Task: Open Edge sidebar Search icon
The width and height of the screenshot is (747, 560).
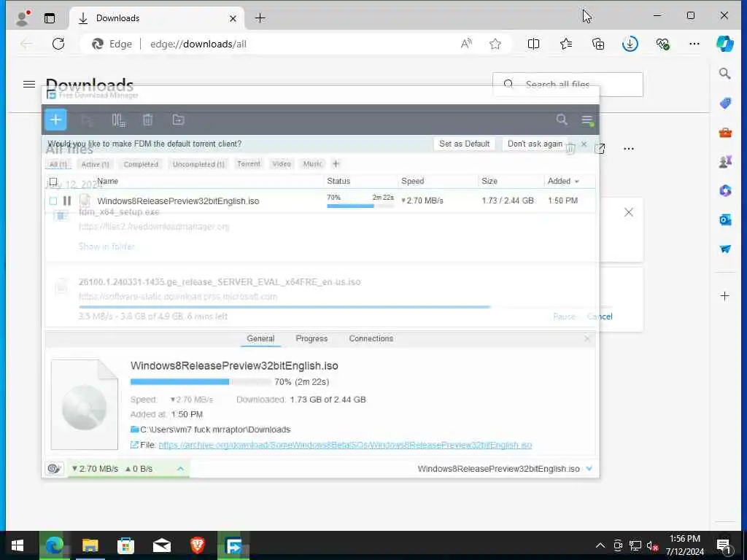Action: click(x=724, y=74)
